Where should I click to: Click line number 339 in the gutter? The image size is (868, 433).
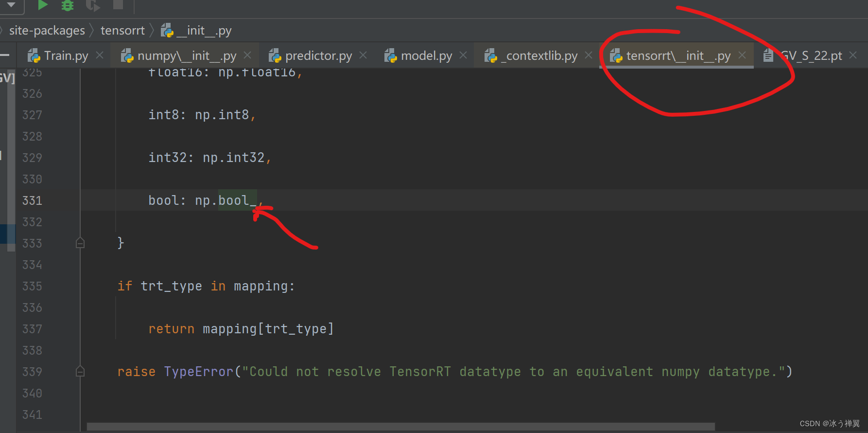[x=32, y=372]
